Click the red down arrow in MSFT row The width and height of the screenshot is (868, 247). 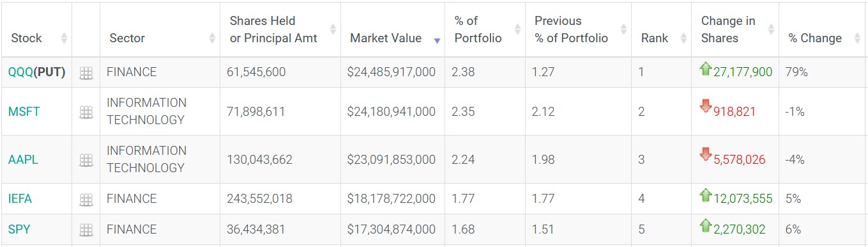coord(706,106)
